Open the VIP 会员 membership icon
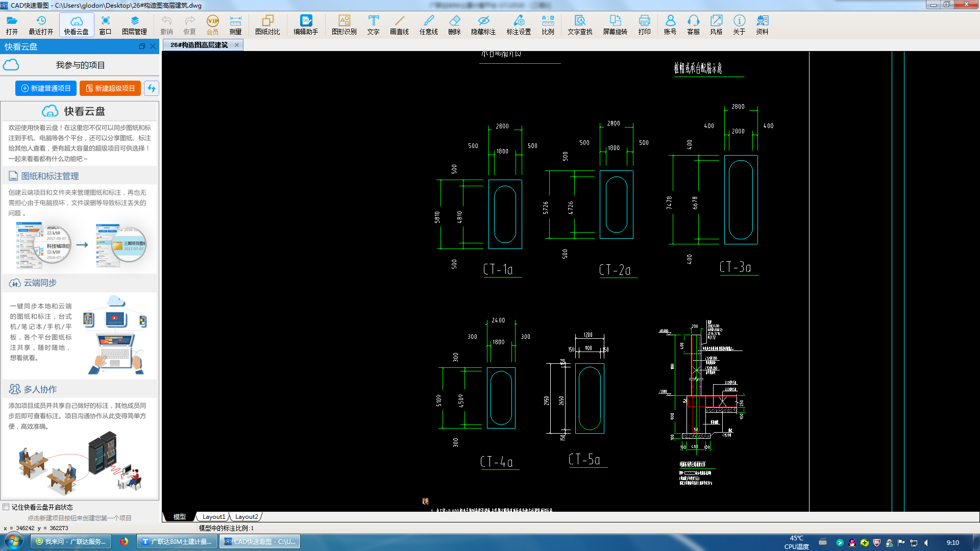This screenshot has width=980, height=551. point(212,24)
